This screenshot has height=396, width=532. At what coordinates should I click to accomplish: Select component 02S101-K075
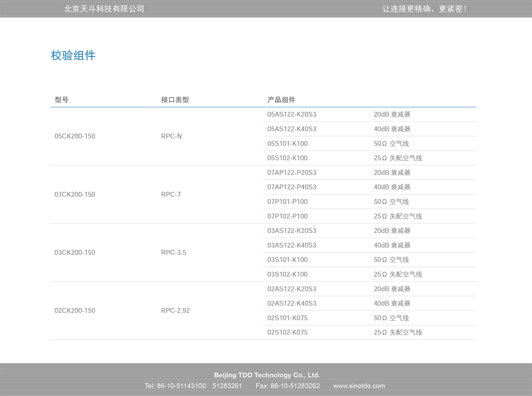click(x=287, y=318)
